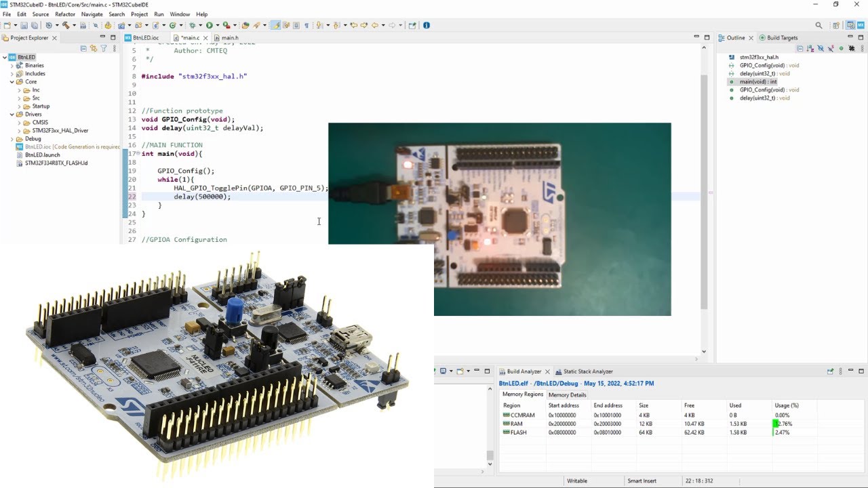Switch to the Build Targets tab

(x=778, y=38)
